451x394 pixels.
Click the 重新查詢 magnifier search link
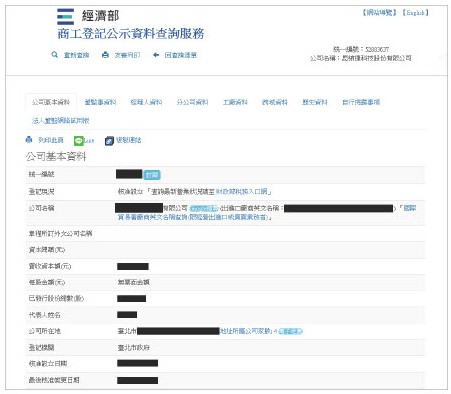(x=70, y=55)
